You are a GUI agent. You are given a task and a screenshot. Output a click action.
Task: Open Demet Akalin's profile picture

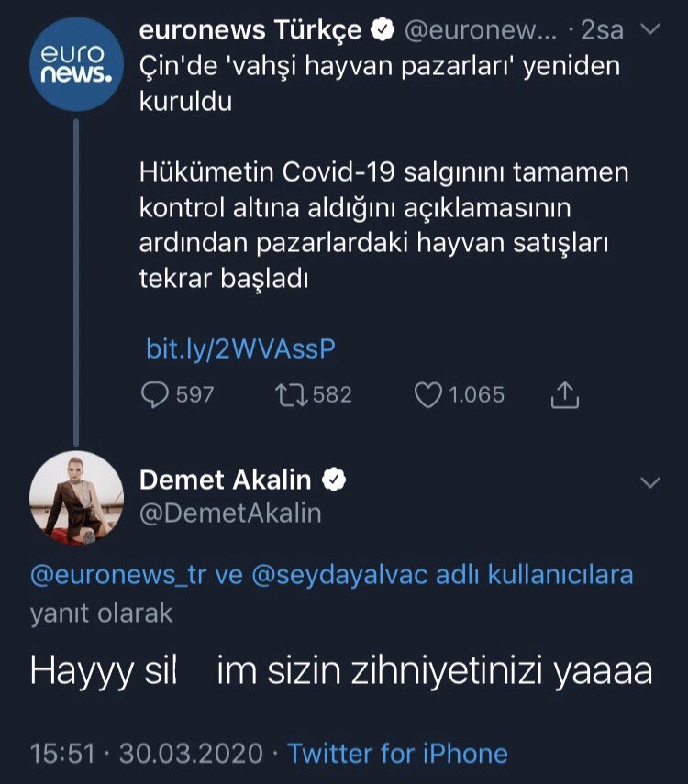[x=76, y=496]
